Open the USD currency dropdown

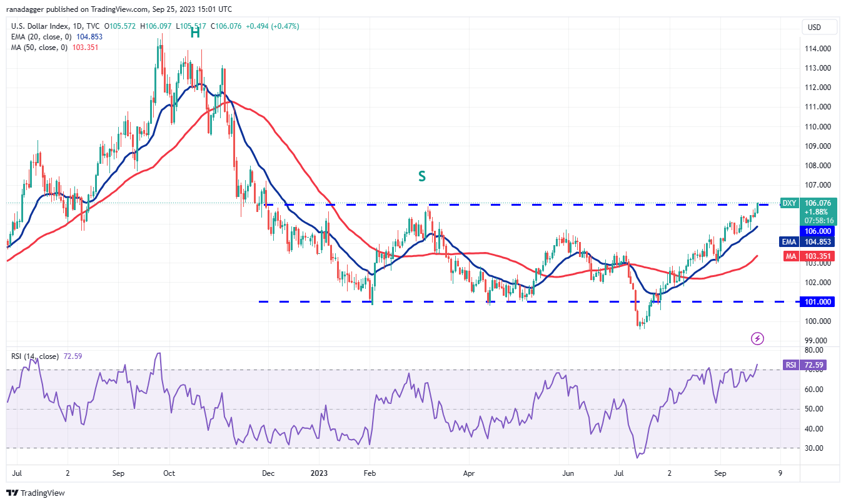(818, 27)
